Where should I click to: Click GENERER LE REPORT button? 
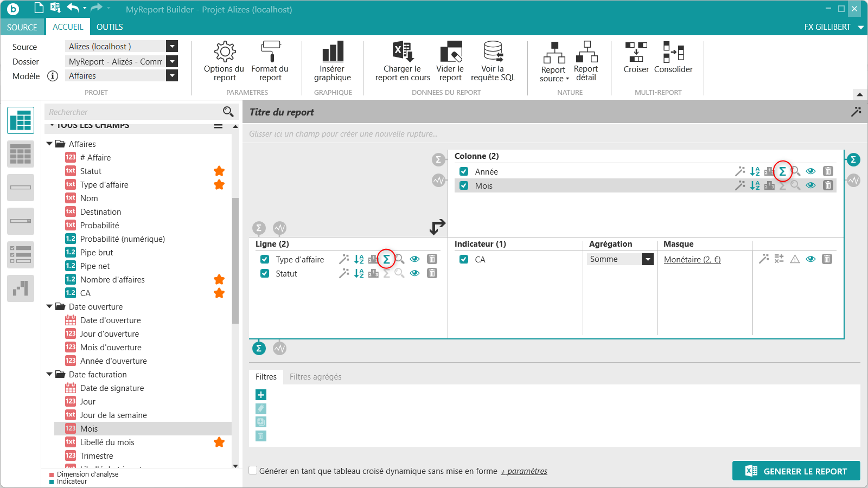coord(796,471)
